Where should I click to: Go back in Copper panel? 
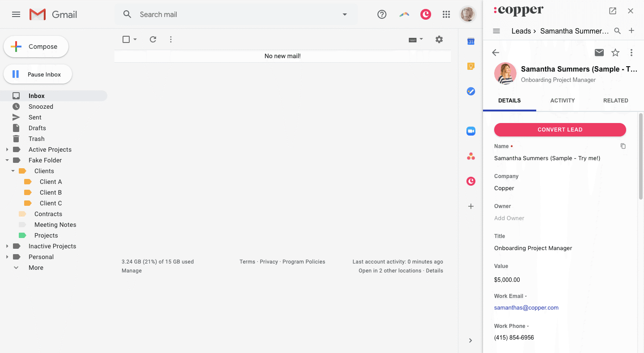coord(496,53)
